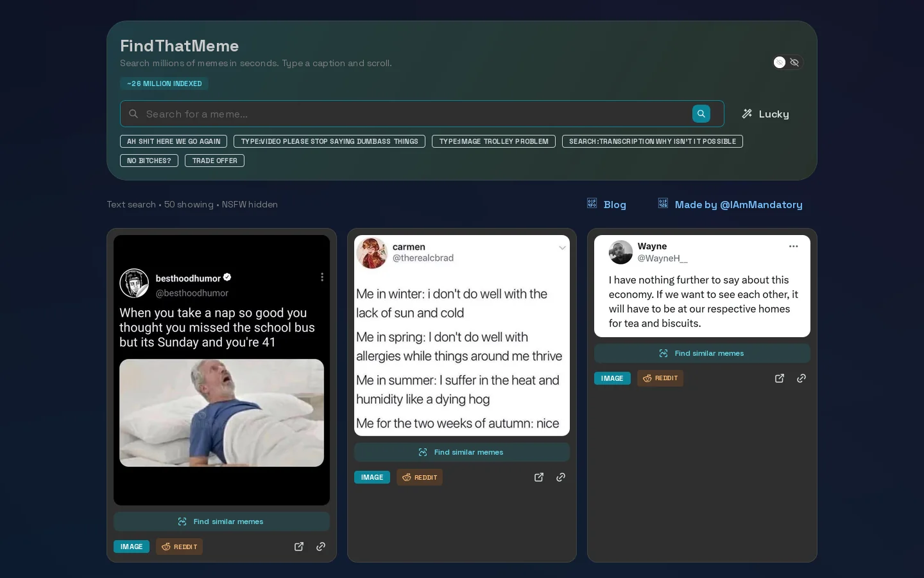This screenshot has width=924, height=578.
Task: Select 'TYPE:IMAGE TROLLEY PROBLEM' suggestion chip
Action: coord(493,141)
